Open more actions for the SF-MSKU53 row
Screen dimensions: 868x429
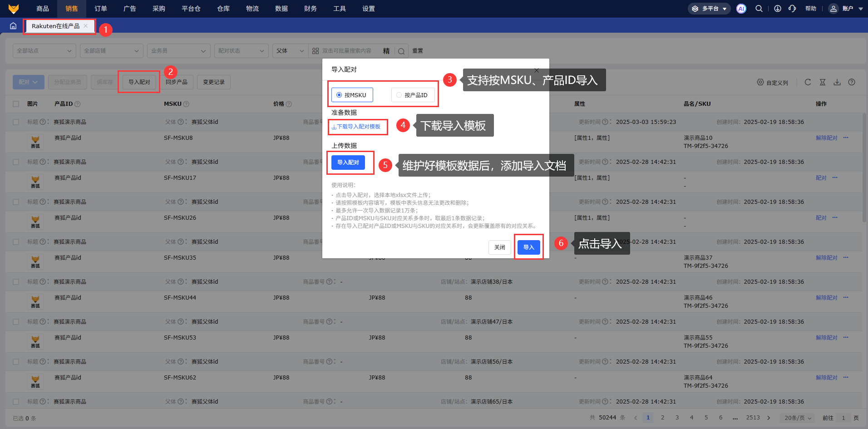pos(846,337)
